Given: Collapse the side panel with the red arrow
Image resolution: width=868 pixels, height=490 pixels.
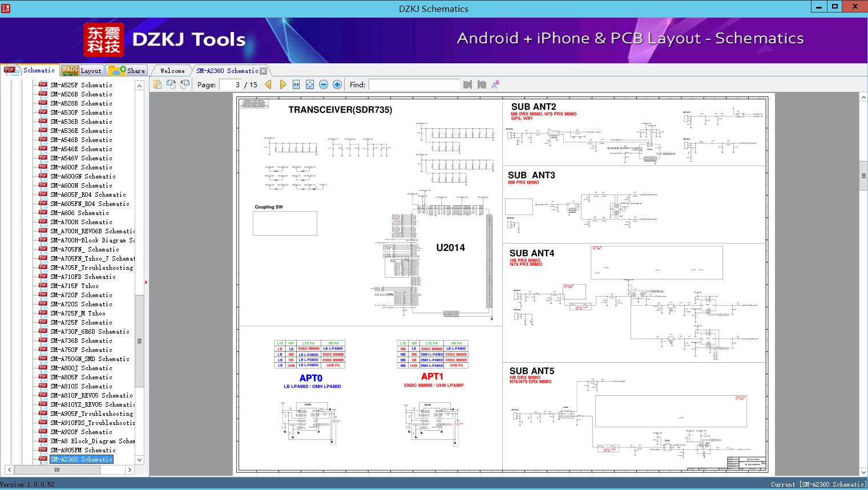Looking at the screenshot, I should click(147, 282).
